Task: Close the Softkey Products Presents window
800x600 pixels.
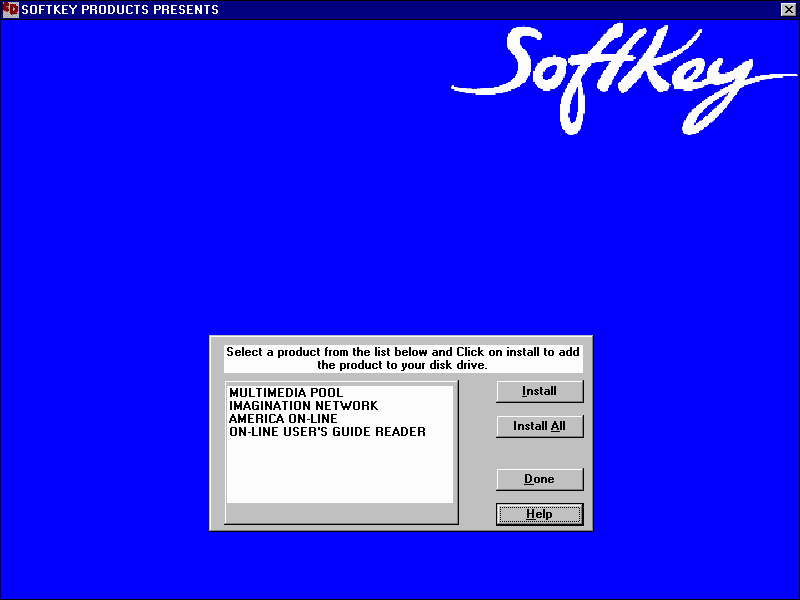Action: click(788, 10)
